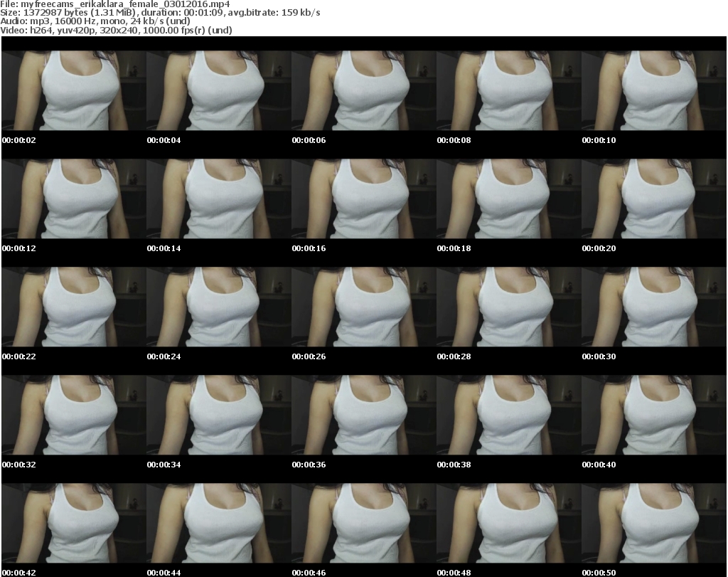Highlight the 00:00:22 timestamp label
Viewport: 728px width, 577px height.
(x=19, y=356)
